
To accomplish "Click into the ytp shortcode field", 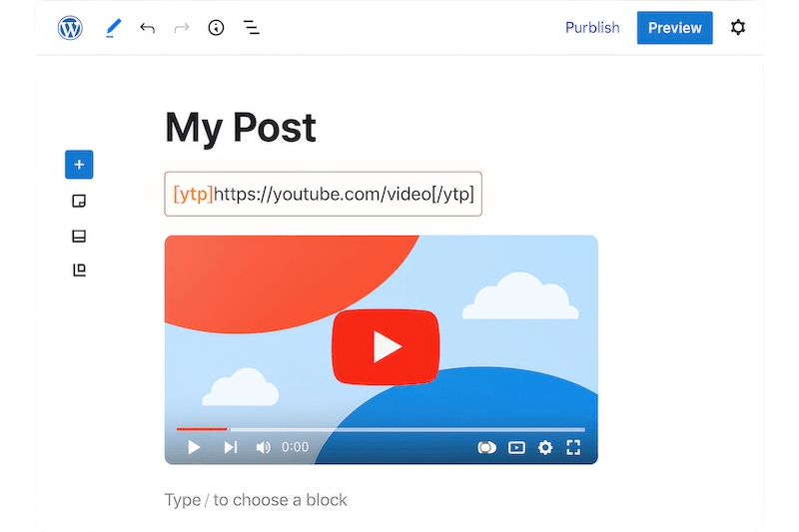I will [323, 194].
